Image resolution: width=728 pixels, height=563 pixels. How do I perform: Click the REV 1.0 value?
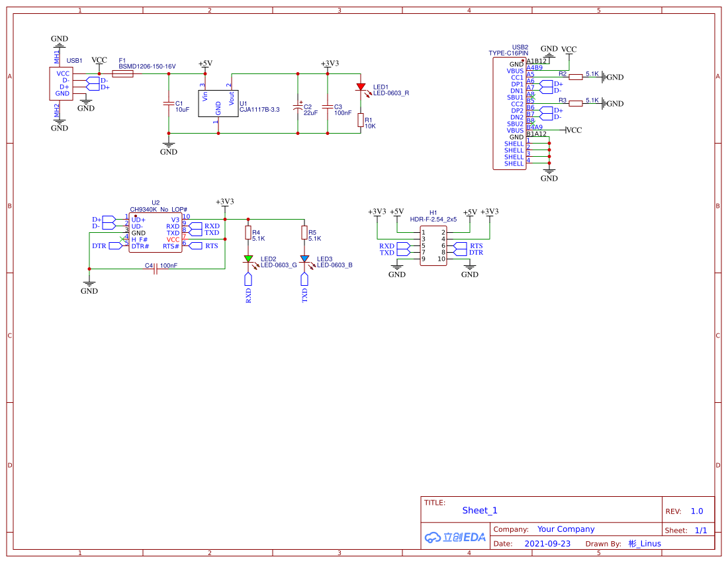[x=697, y=511]
